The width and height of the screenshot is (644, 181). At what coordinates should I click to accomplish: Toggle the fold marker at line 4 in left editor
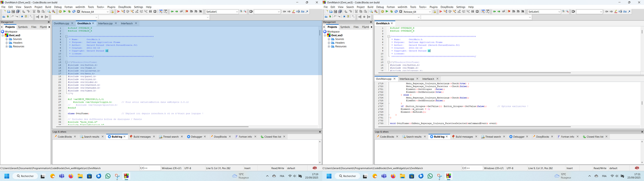coord(67,36)
